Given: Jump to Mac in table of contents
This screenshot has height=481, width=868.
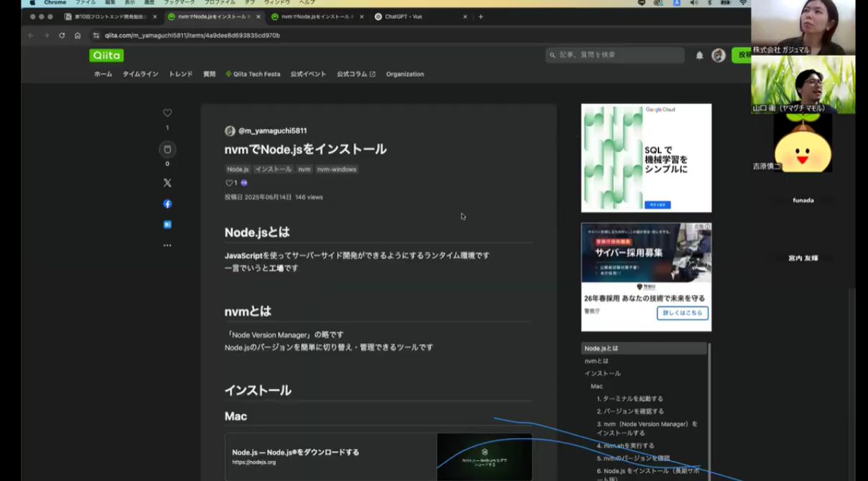Looking at the screenshot, I should 597,387.
